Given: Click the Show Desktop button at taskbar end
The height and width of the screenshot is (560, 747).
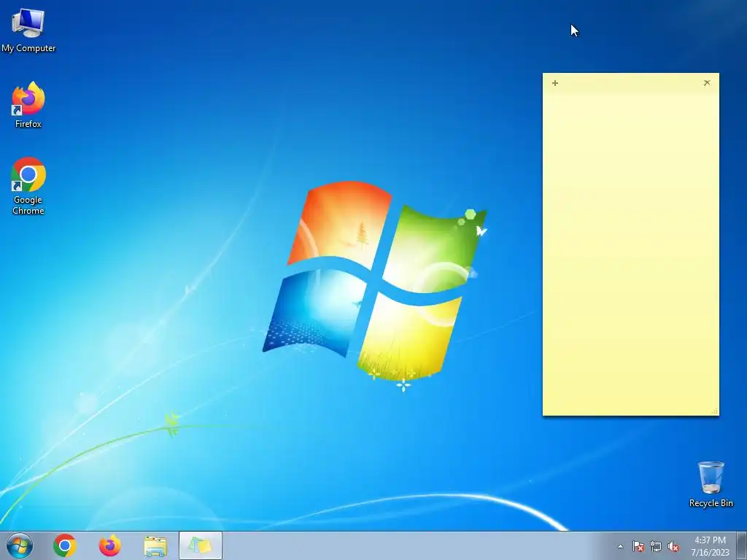Looking at the screenshot, I should (742, 545).
